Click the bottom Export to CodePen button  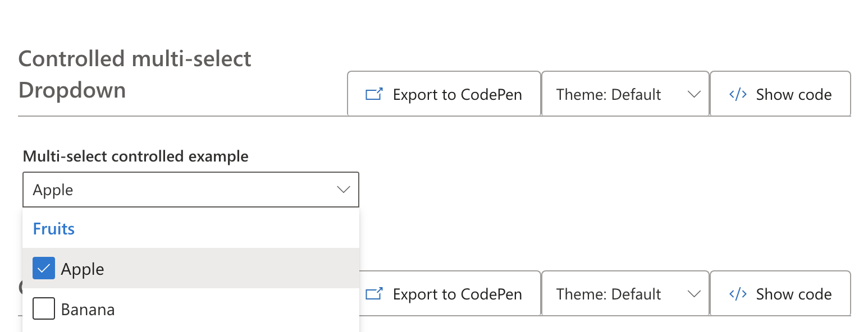(x=444, y=293)
